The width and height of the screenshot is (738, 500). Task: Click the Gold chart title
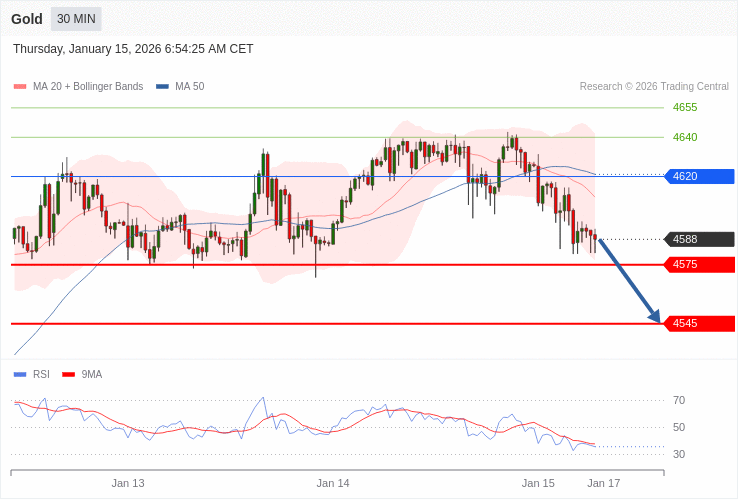(x=27, y=19)
